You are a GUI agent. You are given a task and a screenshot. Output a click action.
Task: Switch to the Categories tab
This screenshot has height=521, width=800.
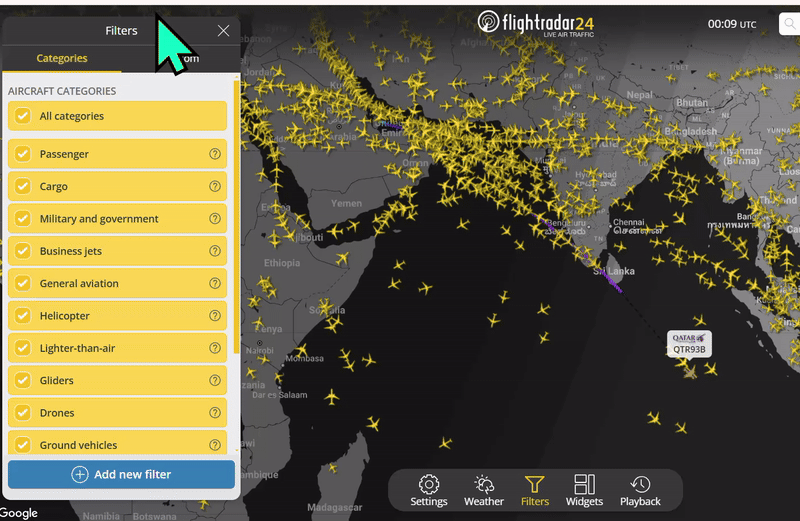pyautogui.click(x=62, y=58)
